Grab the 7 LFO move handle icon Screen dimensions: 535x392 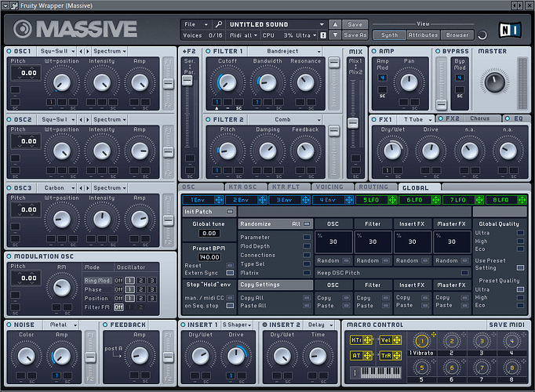(479, 200)
